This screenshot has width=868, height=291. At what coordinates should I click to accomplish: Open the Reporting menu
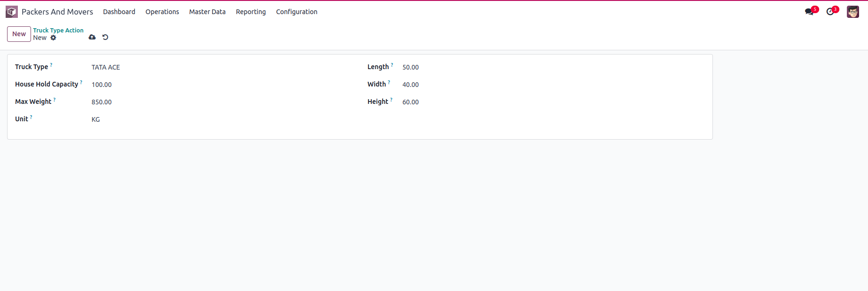pos(251,12)
